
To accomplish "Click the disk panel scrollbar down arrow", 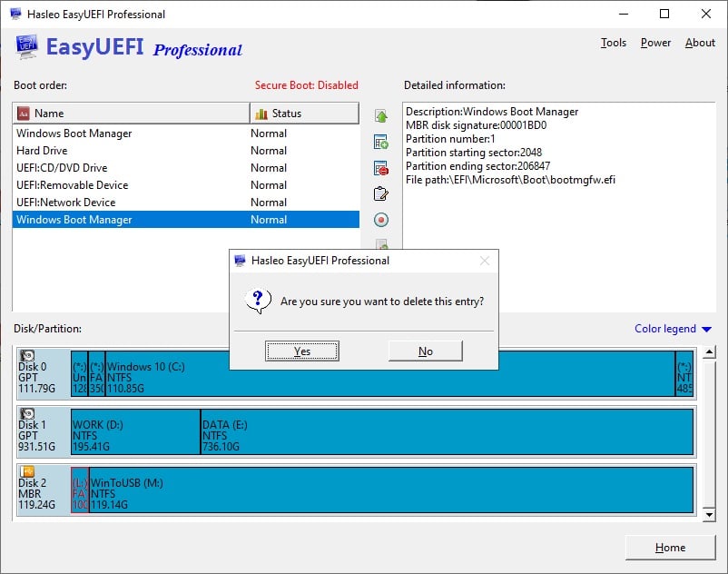I will click(x=710, y=515).
